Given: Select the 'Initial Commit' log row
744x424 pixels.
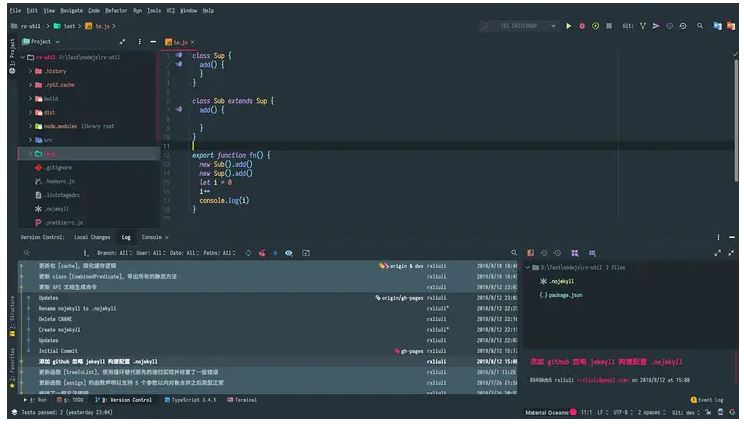Looking at the screenshot, I should [268, 351].
